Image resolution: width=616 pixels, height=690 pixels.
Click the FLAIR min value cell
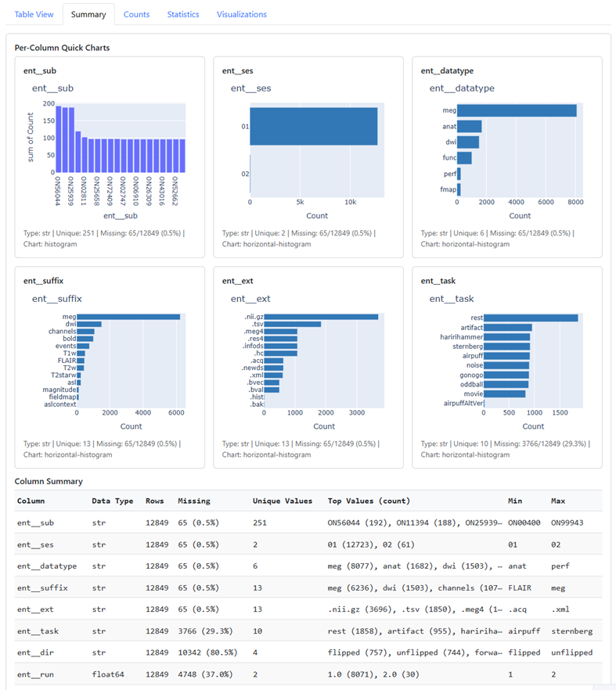click(x=520, y=588)
